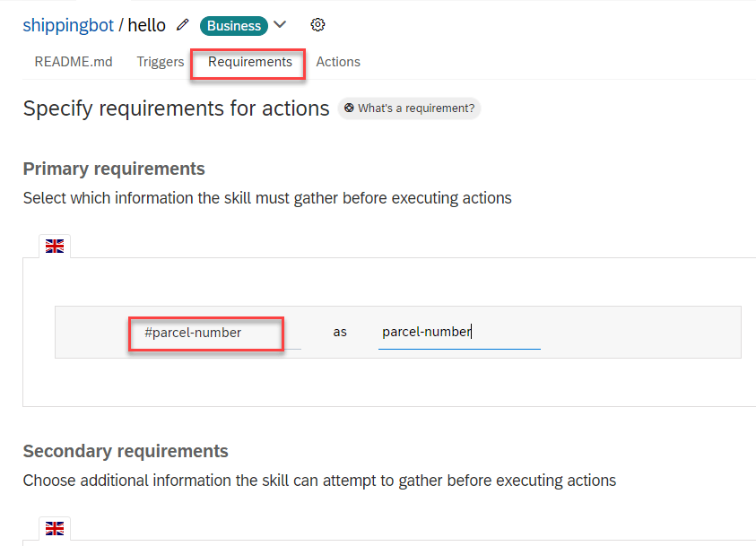The height and width of the screenshot is (546, 756).
Task: Click the Business skill type badge
Action: click(234, 26)
